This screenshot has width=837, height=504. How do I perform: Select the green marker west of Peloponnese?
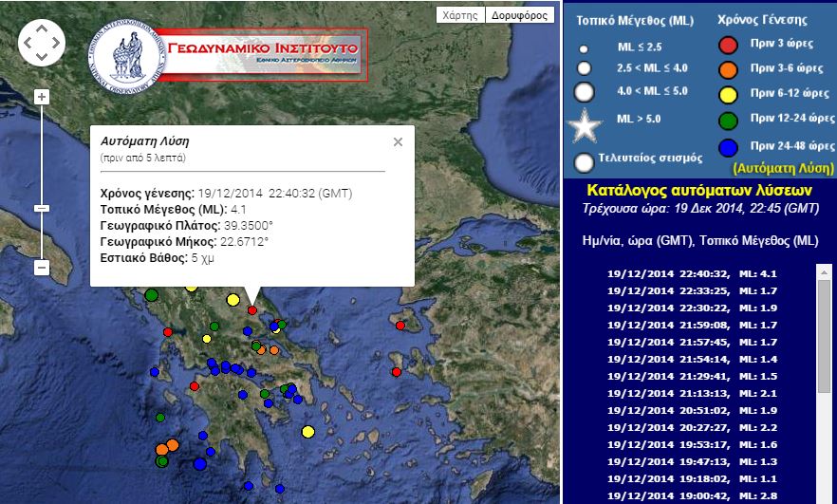[160, 417]
